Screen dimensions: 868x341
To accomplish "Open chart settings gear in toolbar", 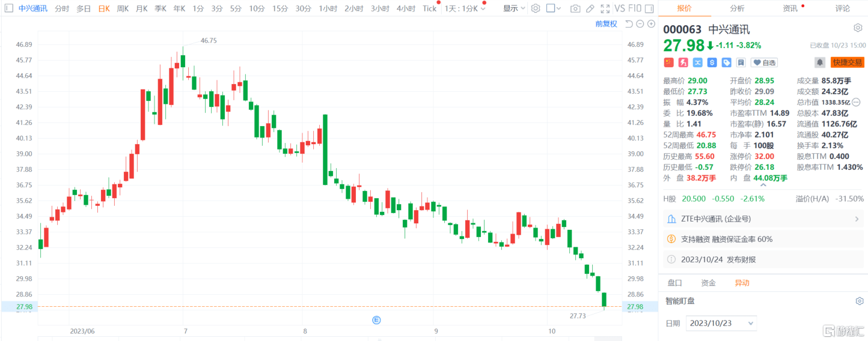I will click(x=536, y=9).
